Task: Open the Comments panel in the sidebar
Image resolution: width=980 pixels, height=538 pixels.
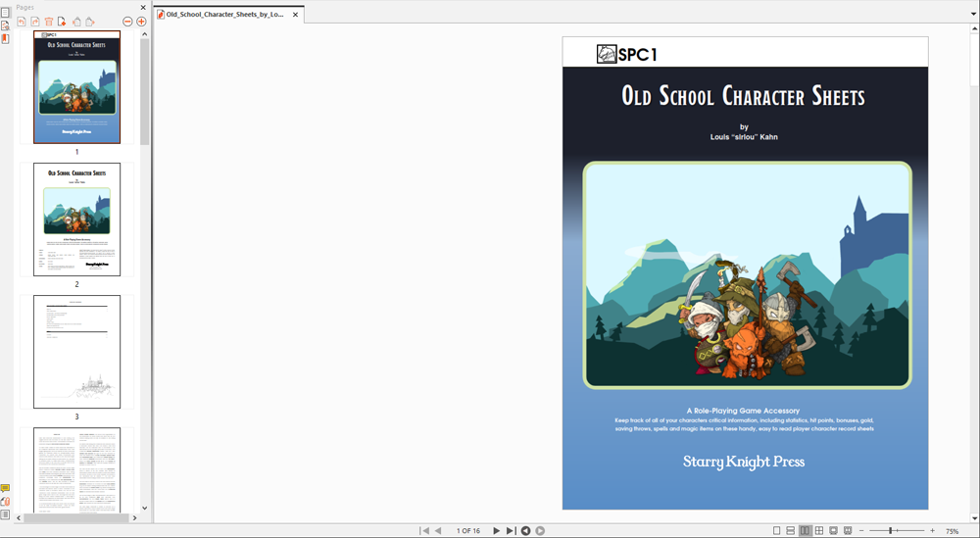Action: [5, 488]
